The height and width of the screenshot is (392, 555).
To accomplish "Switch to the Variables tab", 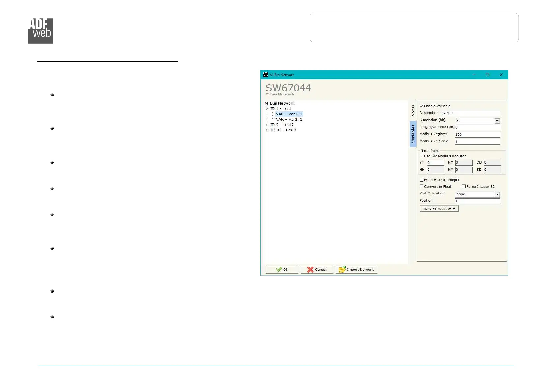I will tap(413, 134).
